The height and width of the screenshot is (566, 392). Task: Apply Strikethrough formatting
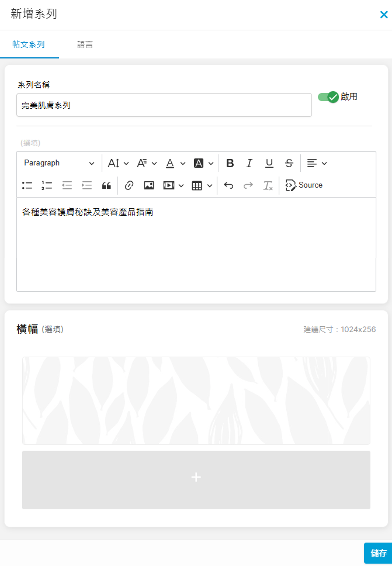point(289,163)
